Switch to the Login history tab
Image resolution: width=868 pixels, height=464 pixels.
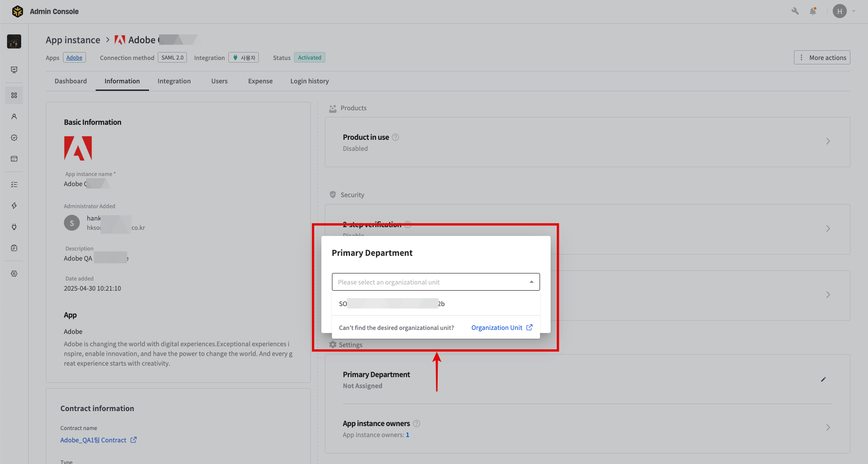point(309,81)
